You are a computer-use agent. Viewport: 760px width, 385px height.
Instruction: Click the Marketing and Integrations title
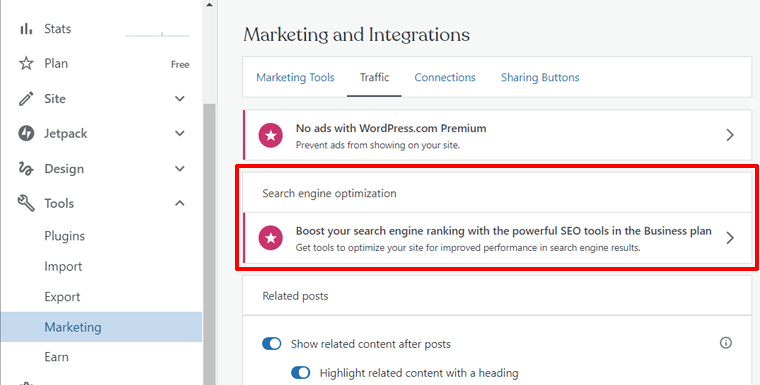[356, 35]
